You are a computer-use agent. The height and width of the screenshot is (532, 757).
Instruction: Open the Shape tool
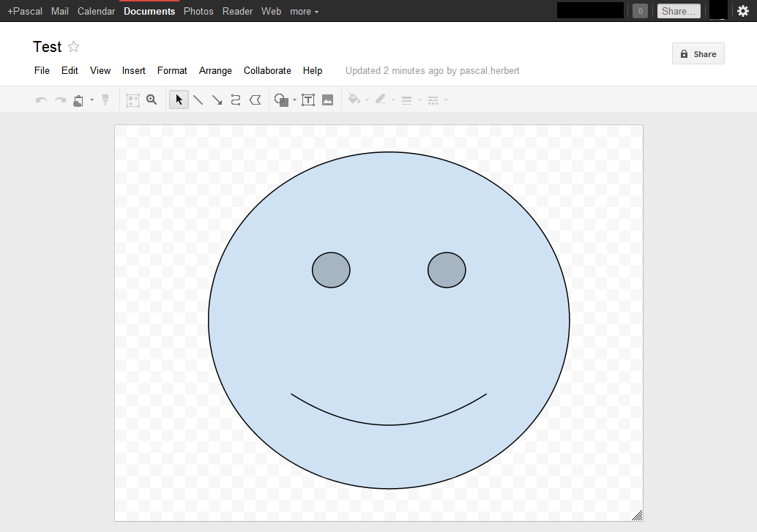(x=281, y=100)
